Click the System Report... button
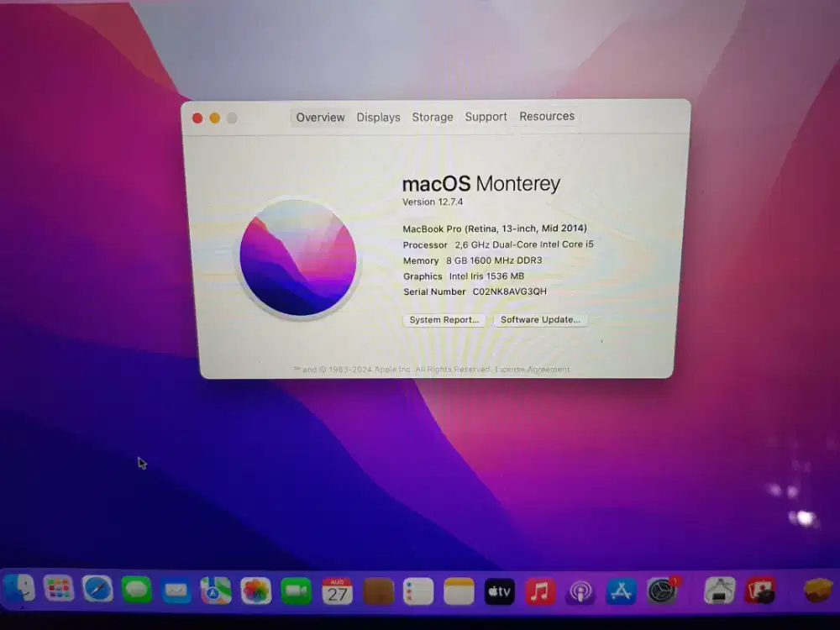 [x=444, y=320]
